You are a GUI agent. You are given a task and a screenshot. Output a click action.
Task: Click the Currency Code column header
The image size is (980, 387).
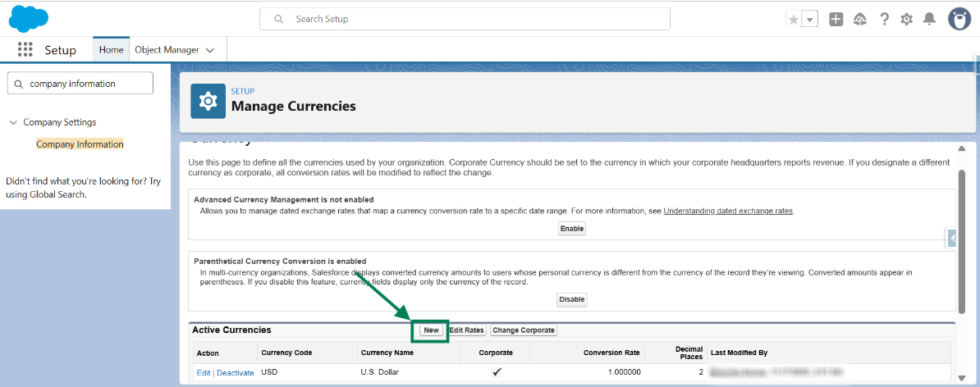coord(287,353)
